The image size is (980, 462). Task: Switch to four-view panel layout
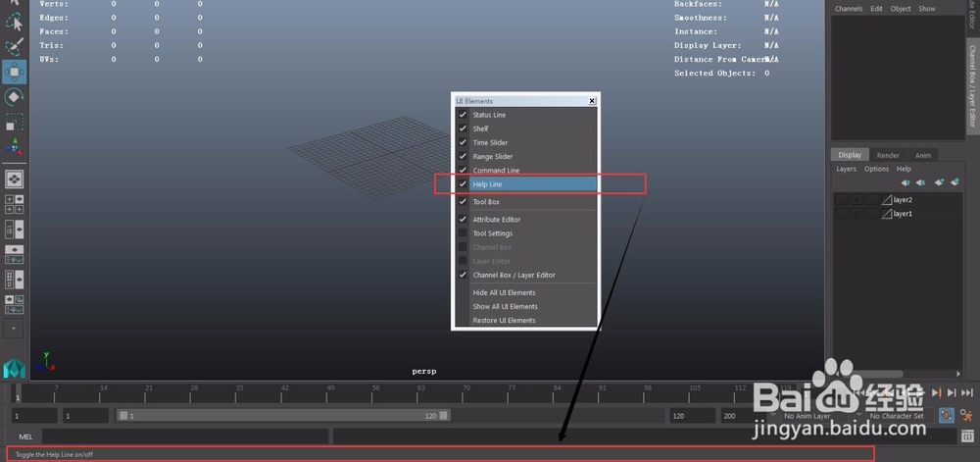tap(15, 204)
